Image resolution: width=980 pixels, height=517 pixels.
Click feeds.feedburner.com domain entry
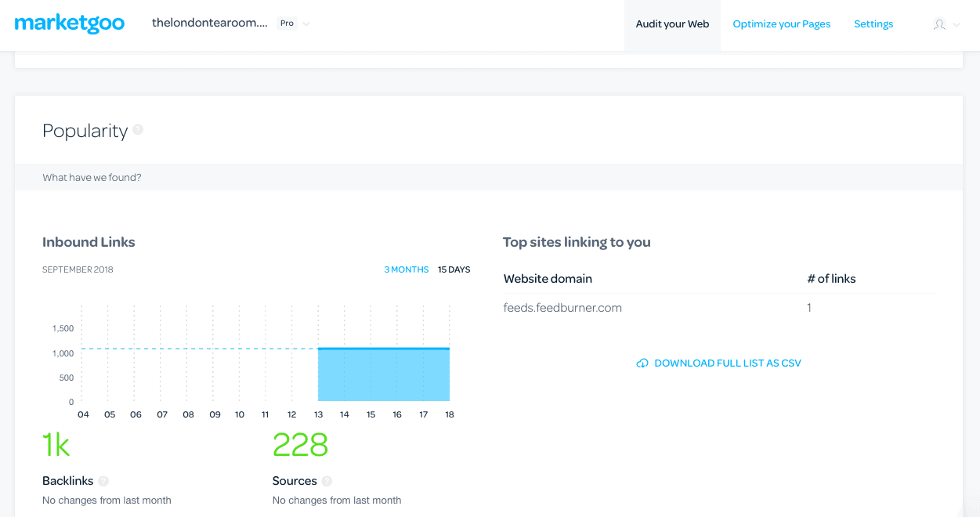562,308
